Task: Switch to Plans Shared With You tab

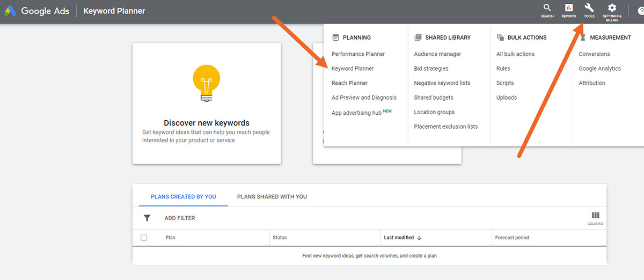Action: point(272,197)
